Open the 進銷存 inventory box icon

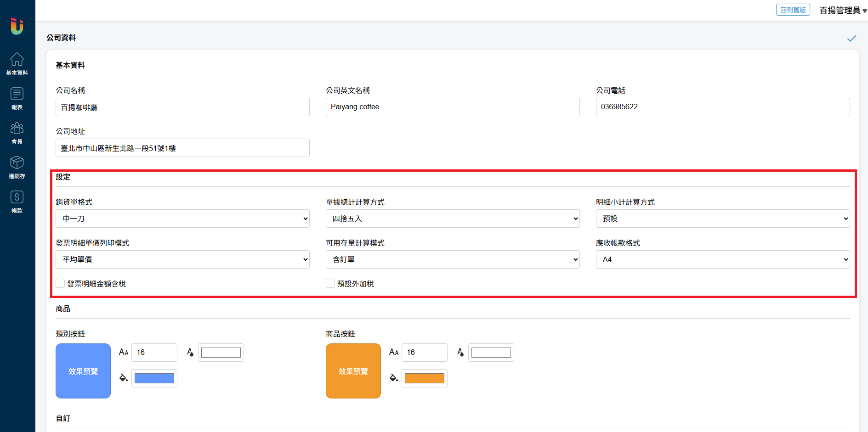[17, 163]
